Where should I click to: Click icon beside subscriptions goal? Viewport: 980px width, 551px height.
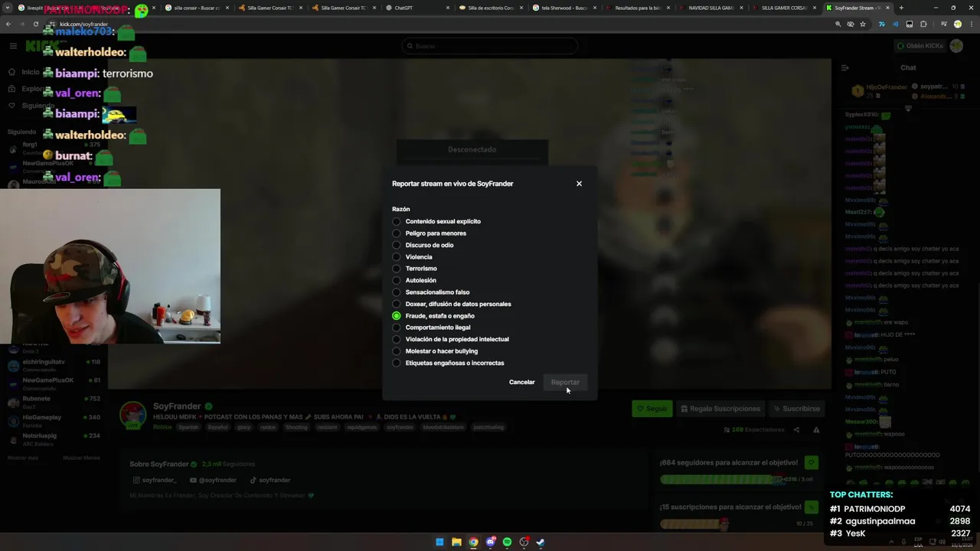tap(811, 507)
